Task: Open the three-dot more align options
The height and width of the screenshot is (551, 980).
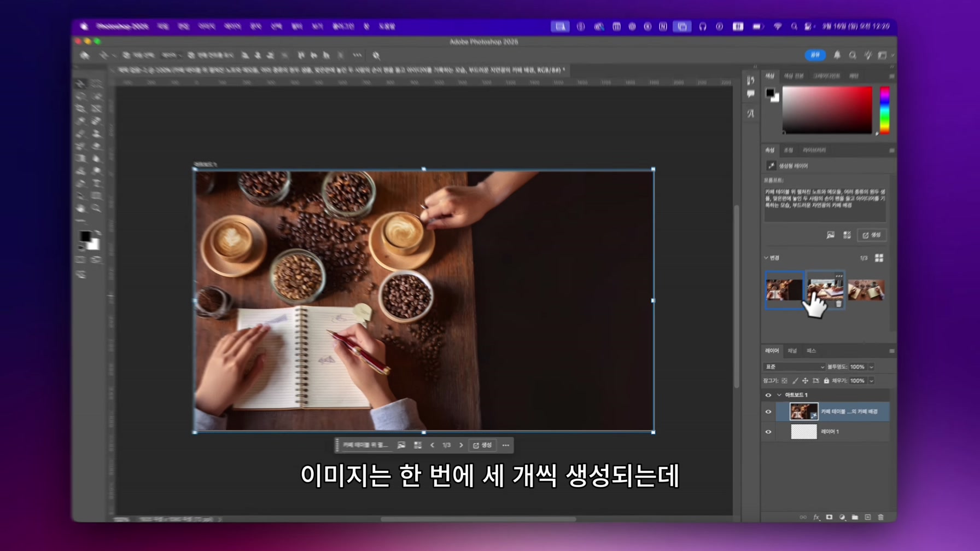Action: click(x=357, y=55)
